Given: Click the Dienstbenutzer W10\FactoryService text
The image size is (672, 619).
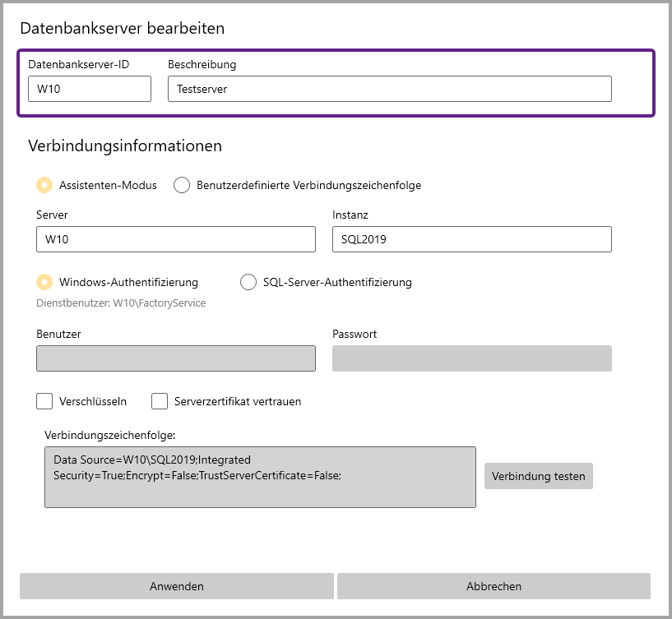Looking at the screenshot, I should pos(121,303).
